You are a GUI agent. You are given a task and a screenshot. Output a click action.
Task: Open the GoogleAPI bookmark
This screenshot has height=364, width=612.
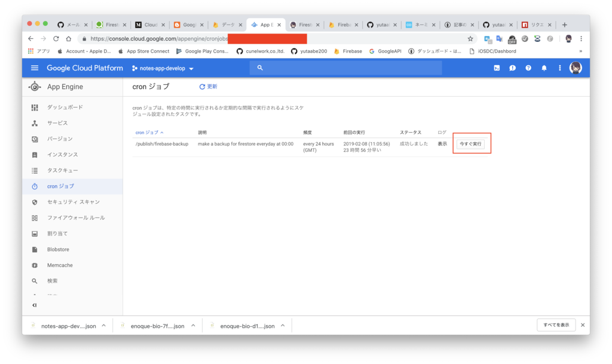coord(385,51)
